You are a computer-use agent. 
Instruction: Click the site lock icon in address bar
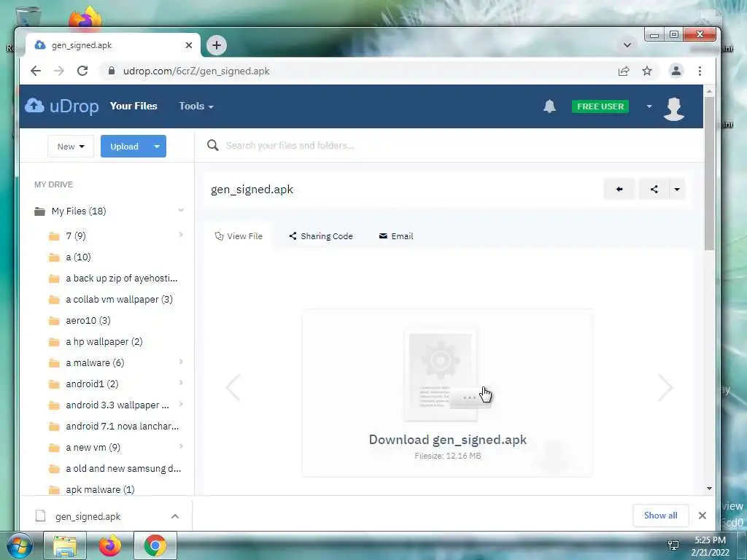(112, 71)
